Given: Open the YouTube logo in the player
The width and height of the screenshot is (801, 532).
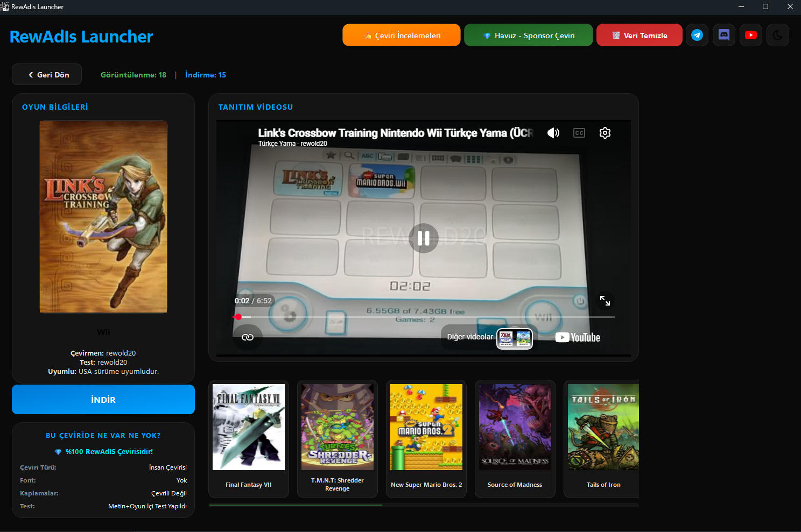Looking at the screenshot, I should click(578, 337).
